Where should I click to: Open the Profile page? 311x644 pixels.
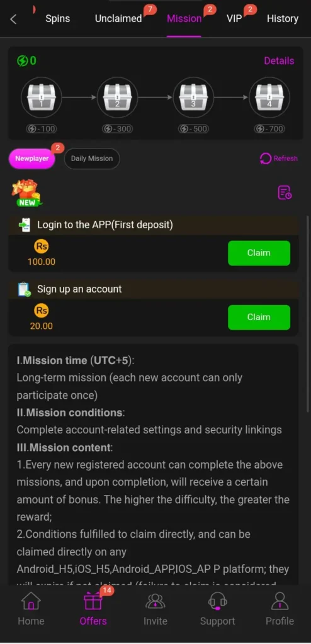[x=280, y=609]
